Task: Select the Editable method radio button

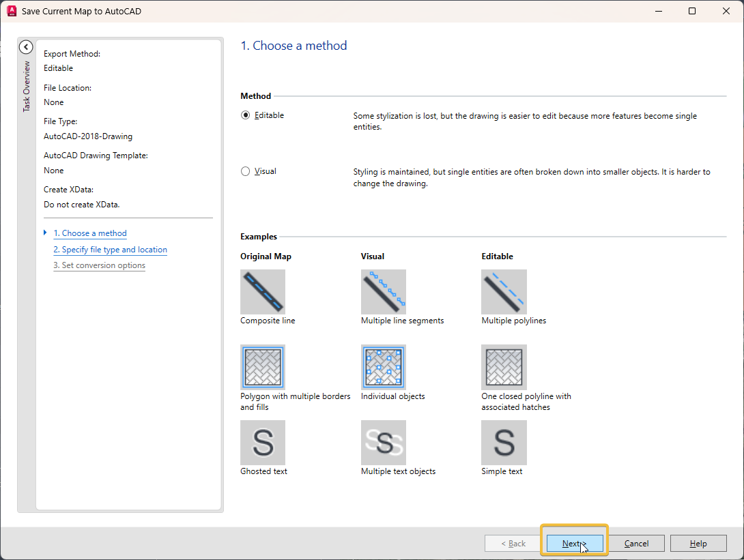Action: (x=245, y=115)
